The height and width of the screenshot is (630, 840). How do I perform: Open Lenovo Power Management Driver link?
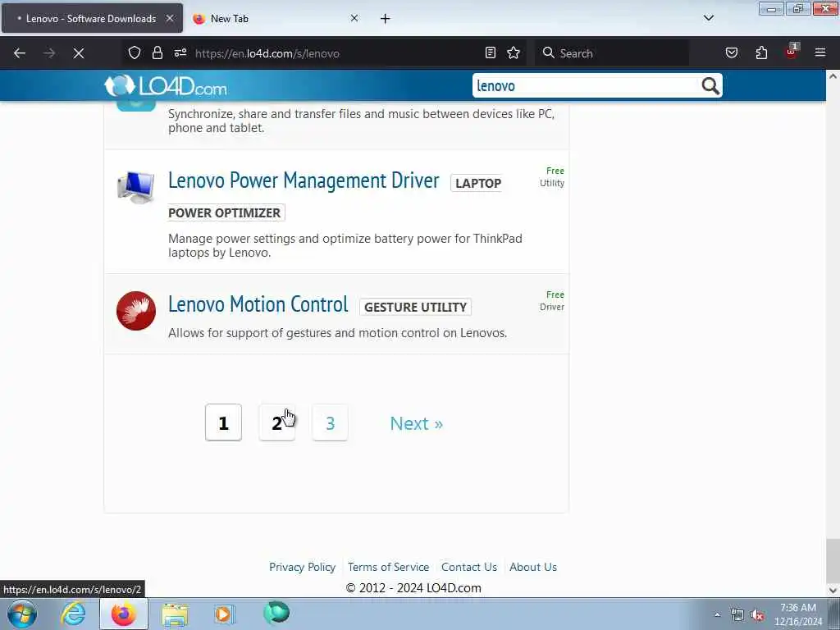pos(304,180)
